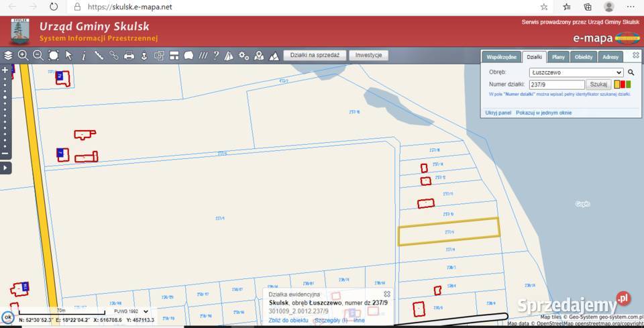The height and width of the screenshot is (328, 644).
Task: Activate the object info 'i' tool
Action: (83, 56)
